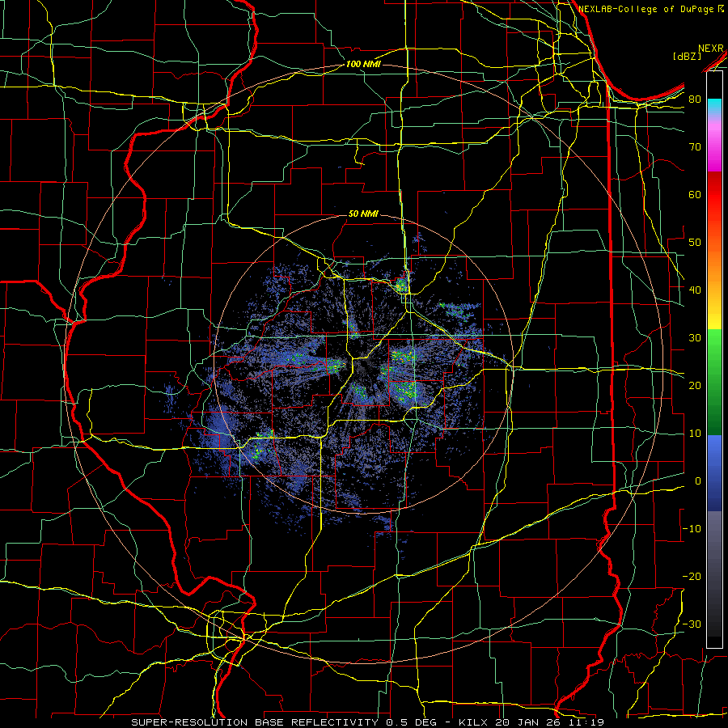Click the -30 value on the dBZ scale

pyautogui.click(x=692, y=624)
